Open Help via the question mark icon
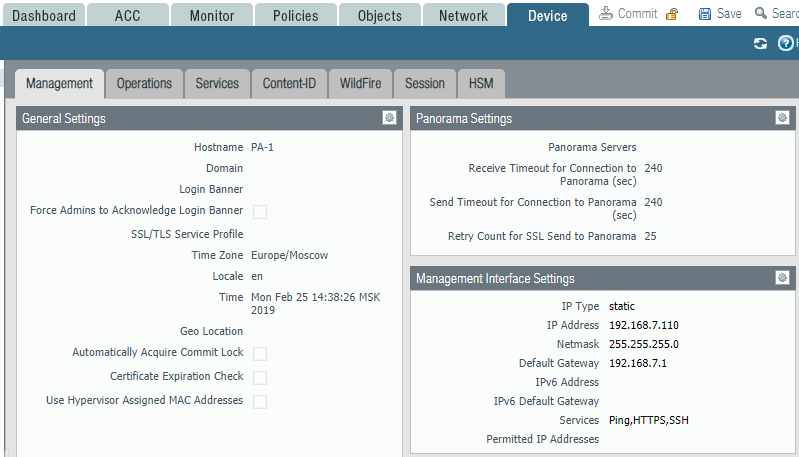The width and height of the screenshot is (799, 457). (x=785, y=43)
